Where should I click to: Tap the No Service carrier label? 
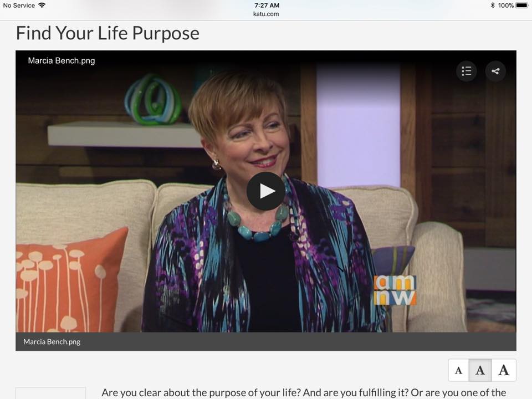click(x=19, y=5)
